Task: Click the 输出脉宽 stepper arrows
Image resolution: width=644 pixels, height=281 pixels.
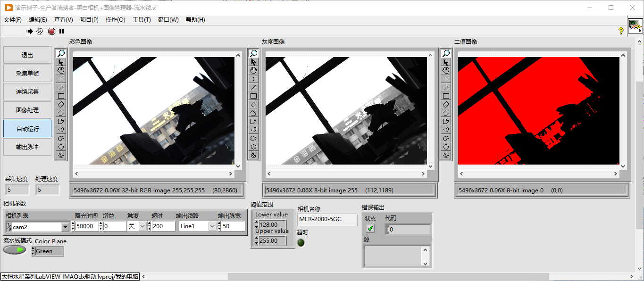Action: pos(219,226)
